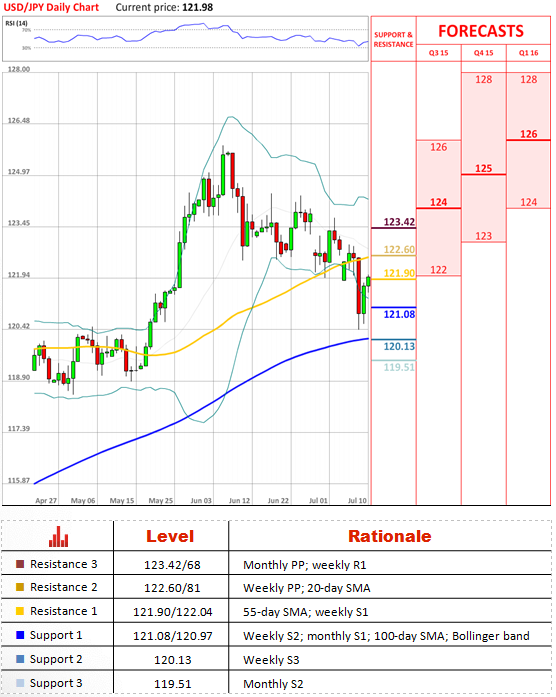Image resolution: width=556 pixels, height=697 pixels.
Task: Click the Support & Resistance header
Action: 393,40
